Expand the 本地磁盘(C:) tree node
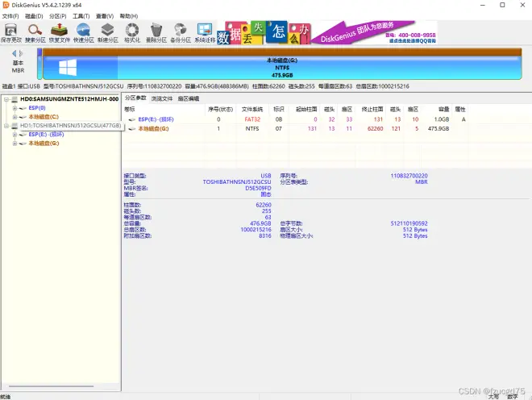This screenshot has width=532, height=400. click(15, 117)
